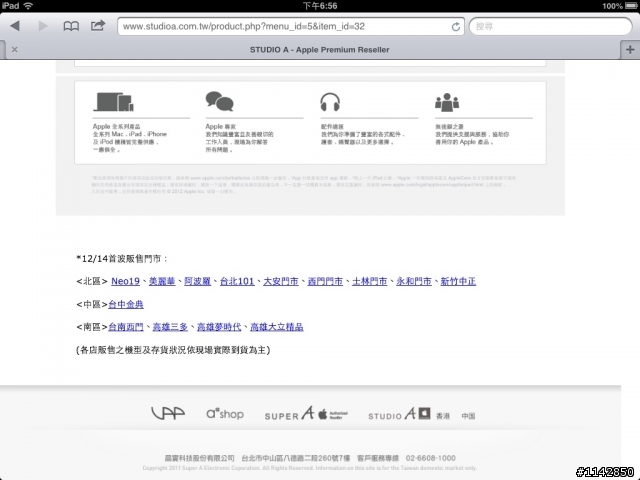Image resolution: width=640 pixels, height=480 pixels.
Task: Open the 大安門市 store link
Action: 281,281
